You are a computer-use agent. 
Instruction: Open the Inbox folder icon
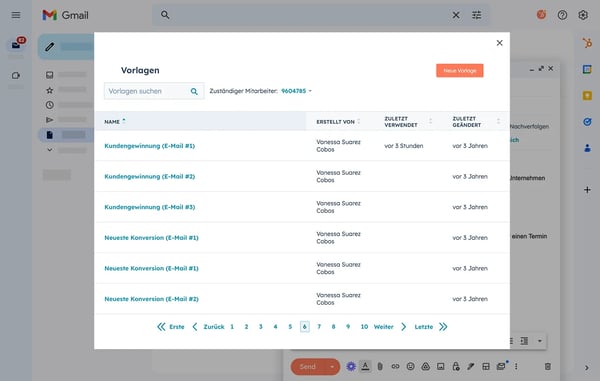point(50,75)
